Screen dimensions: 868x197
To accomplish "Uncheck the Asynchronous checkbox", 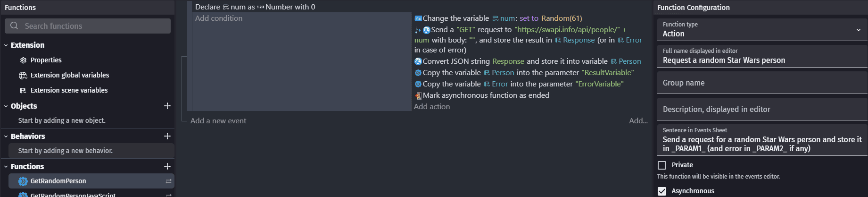I will point(662,191).
